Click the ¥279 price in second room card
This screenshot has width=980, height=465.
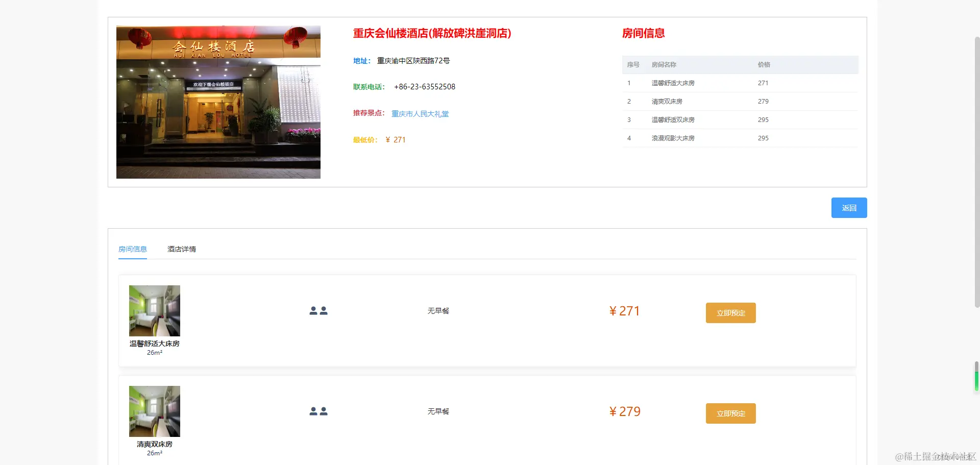pos(625,411)
